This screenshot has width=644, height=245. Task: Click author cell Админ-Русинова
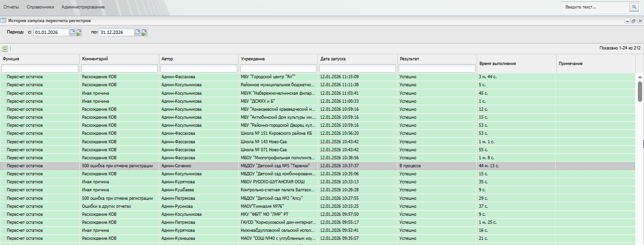(x=177, y=206)
